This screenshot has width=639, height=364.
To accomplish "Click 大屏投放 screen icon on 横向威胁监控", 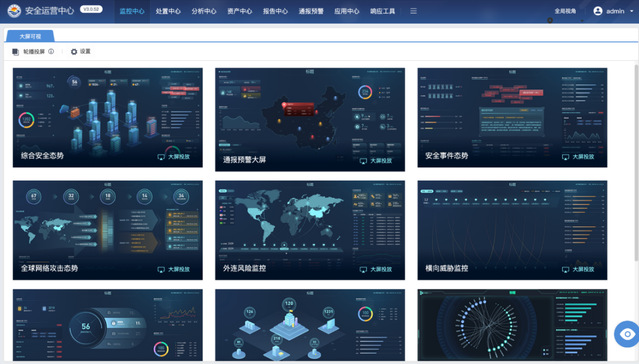I will (x=565, y=269).
